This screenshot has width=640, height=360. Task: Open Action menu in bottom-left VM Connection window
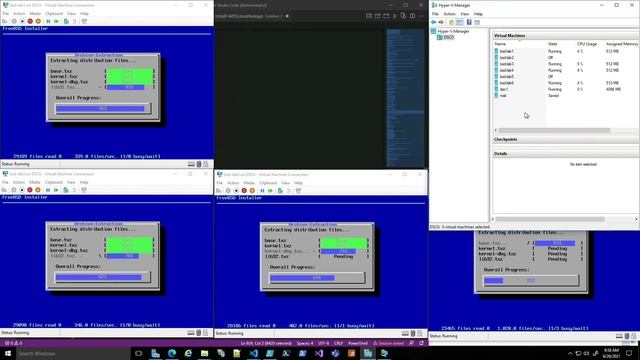(x=19, y=182)
